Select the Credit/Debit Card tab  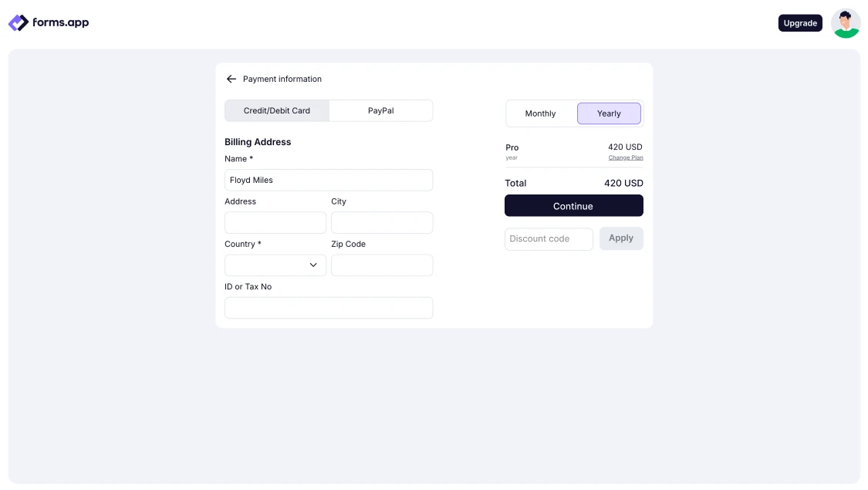coord(277,110)
